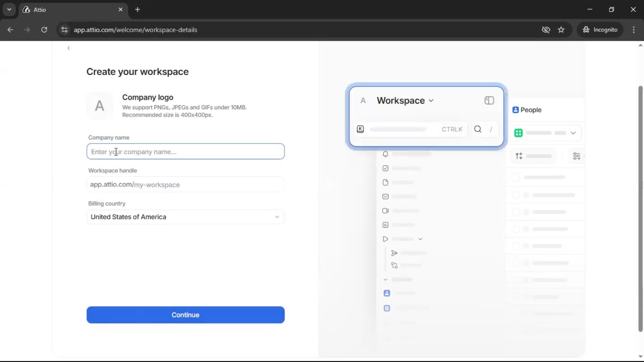Select the tasks checkmark icon in the sidebar
The image size is (644, 362).
coord(385,168)
